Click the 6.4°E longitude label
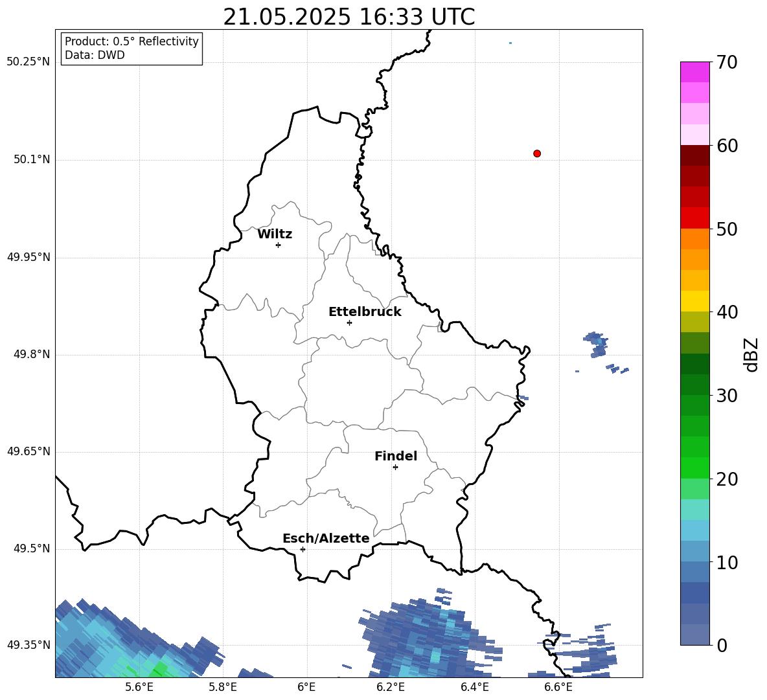767x700 pixels. (474, 687)
